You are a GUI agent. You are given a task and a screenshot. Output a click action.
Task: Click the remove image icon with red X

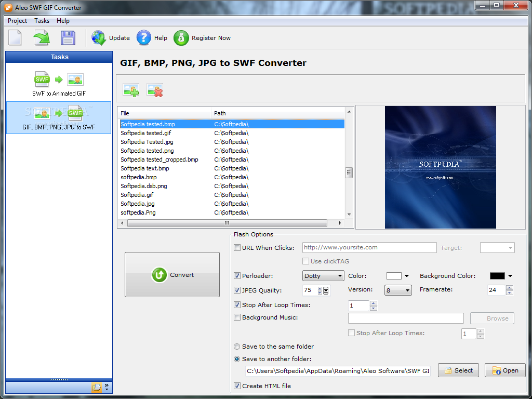point(155,90)
